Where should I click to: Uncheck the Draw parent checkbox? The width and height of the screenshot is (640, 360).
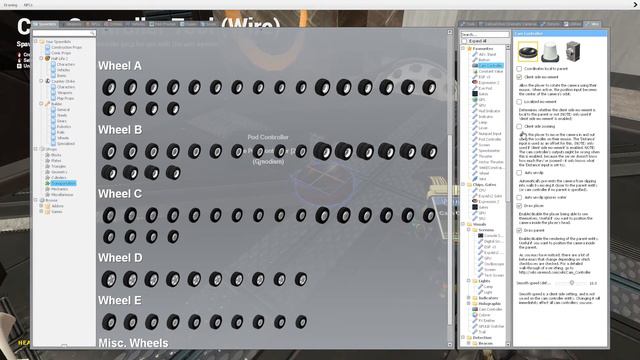point(519,231)
